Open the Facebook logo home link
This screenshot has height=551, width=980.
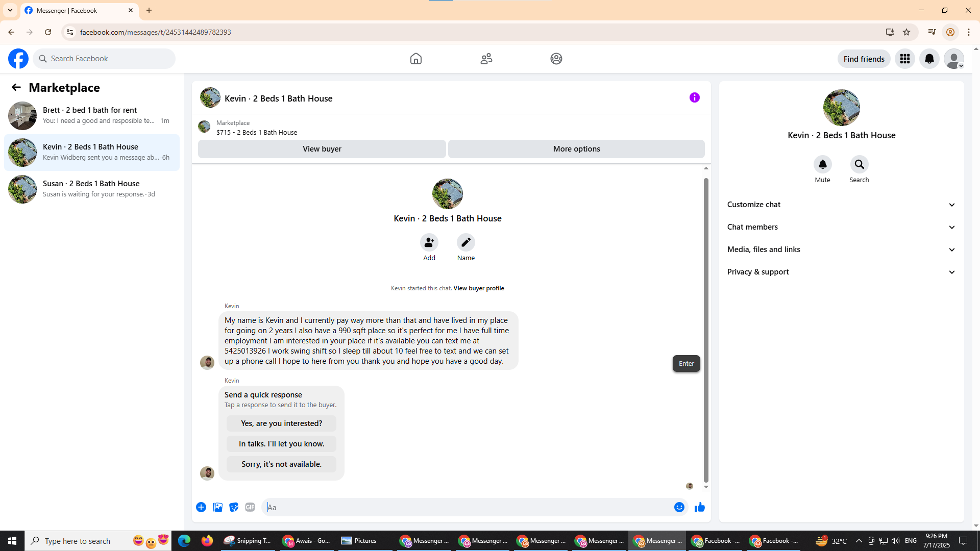click(x=18, y=59)
